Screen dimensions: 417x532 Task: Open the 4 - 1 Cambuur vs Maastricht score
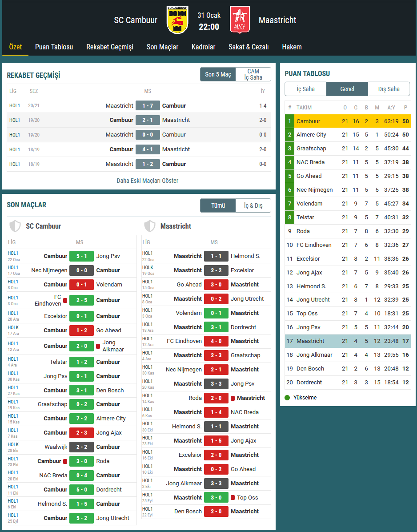[x=148, y=149]
